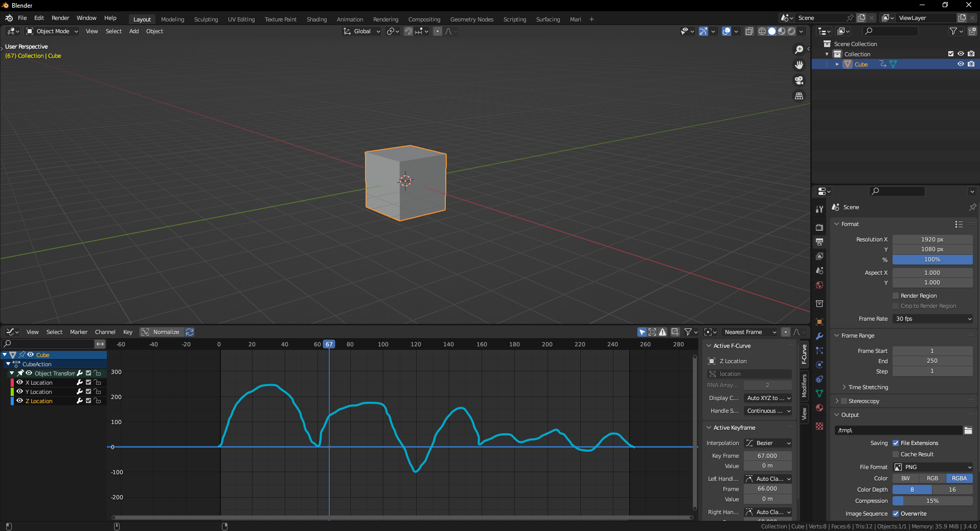Enable Render Region checkbox

(896, 296)
